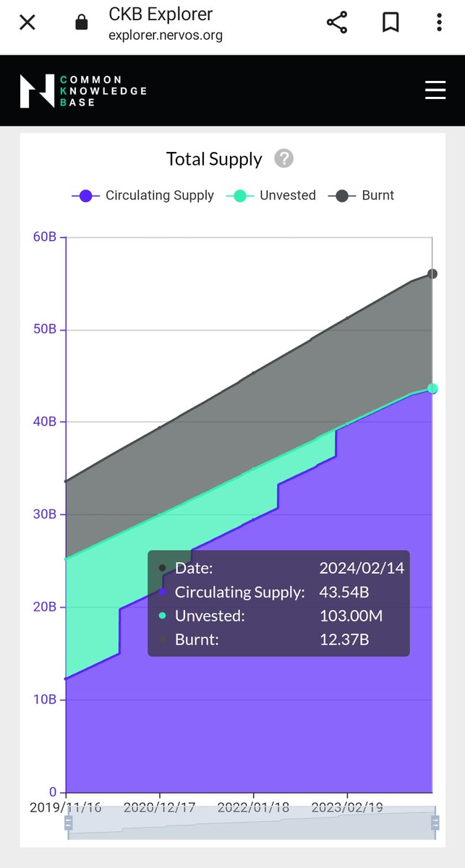Click the data zoom range bar
465x868 pixels.
(252, 823)
